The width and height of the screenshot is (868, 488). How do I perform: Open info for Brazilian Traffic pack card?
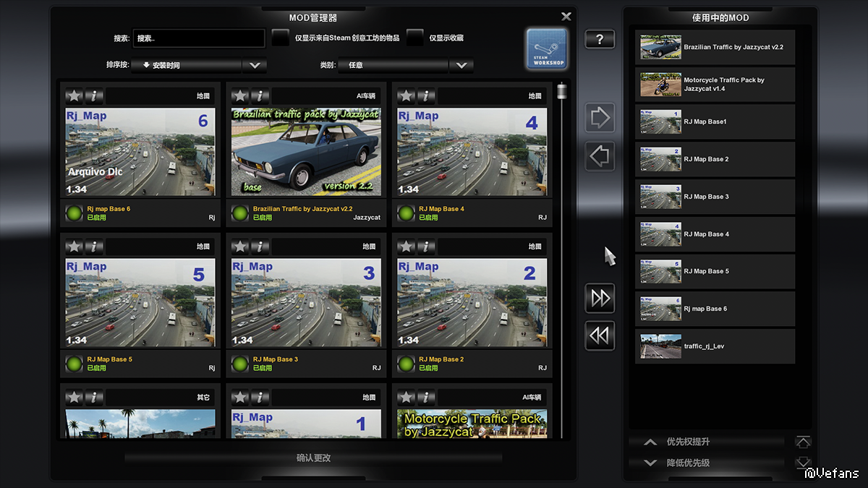260,95
